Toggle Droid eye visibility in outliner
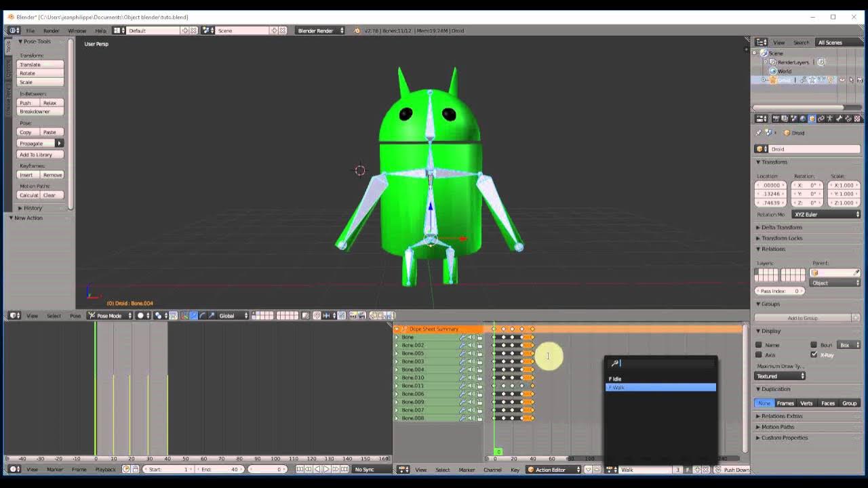Screen dimensions: 868x488 [842, 80]
